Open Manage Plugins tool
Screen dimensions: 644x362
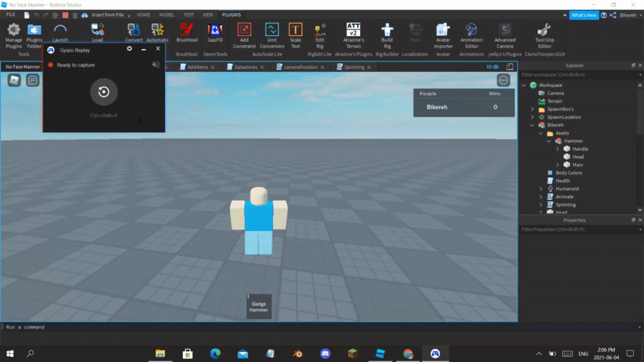click(14, 35)
